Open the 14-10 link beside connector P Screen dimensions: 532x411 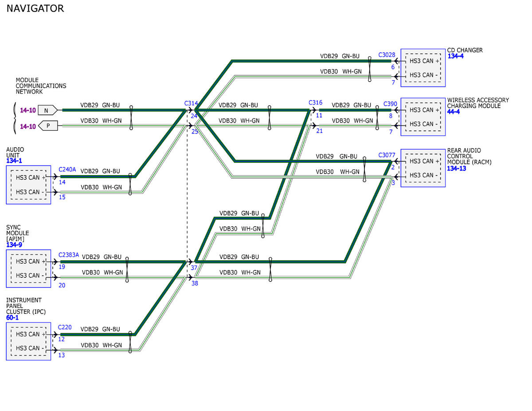[28, 126]
